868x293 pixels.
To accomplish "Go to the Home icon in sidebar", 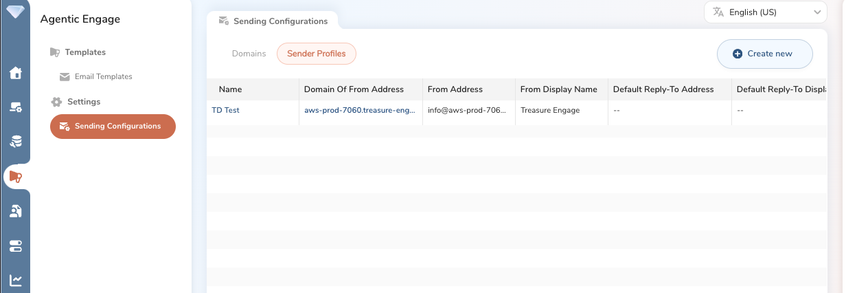I will click(15, 73).
